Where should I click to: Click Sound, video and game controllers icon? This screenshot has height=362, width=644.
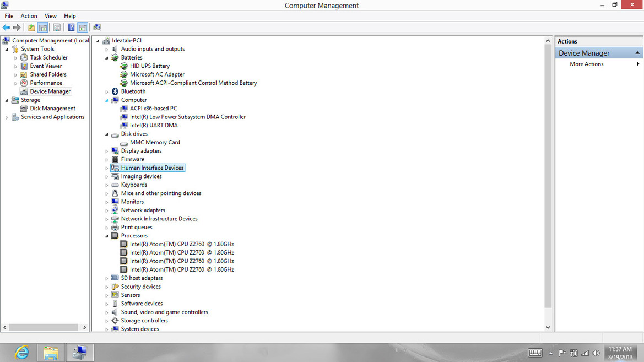[x=115, y=312]
